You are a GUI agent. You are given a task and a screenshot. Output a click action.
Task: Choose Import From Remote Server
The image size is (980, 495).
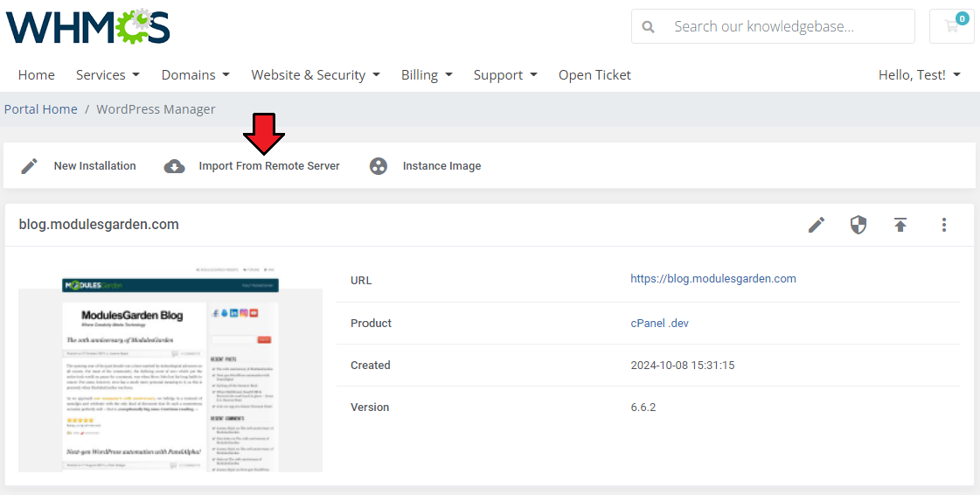[269, 165]
